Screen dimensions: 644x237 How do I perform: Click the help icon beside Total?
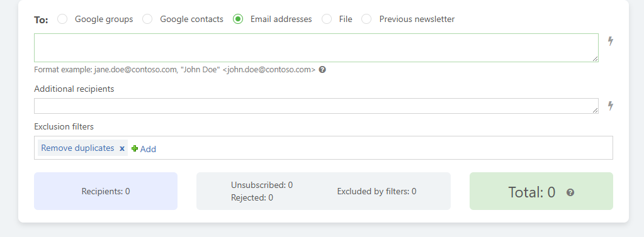click(x=570, y=192)
